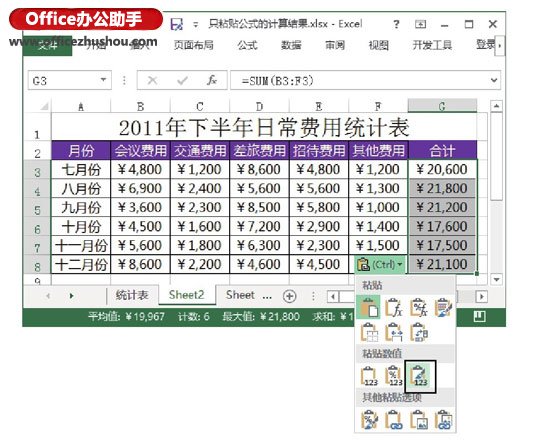Confirm formula entry with checkmark icon
This screenshot has height=441, width=560.
[x=182, y=80]
